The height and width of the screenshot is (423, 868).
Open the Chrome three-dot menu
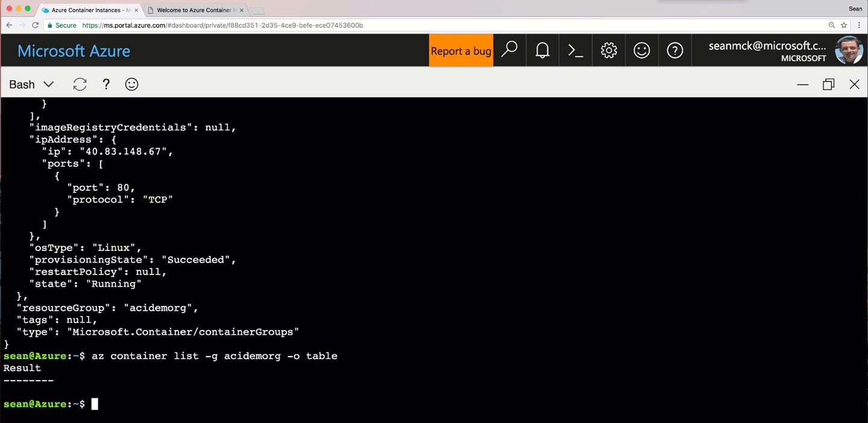[859, 25]
